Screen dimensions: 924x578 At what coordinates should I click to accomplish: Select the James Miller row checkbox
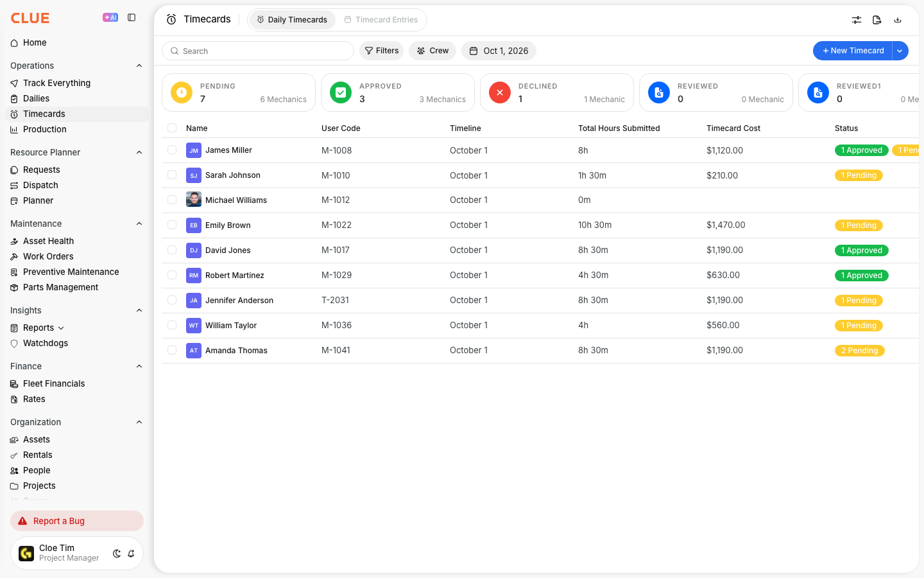pyautogui.click(x=172, y=150)
